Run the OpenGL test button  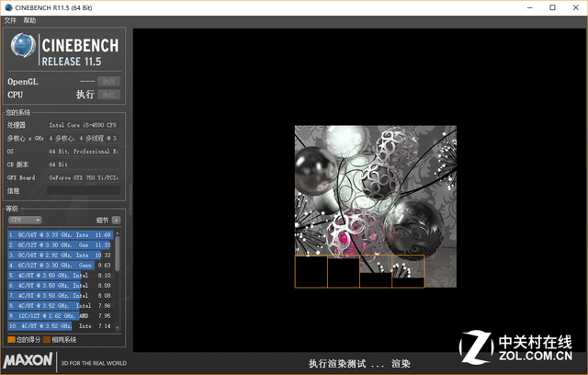point(109,82)
